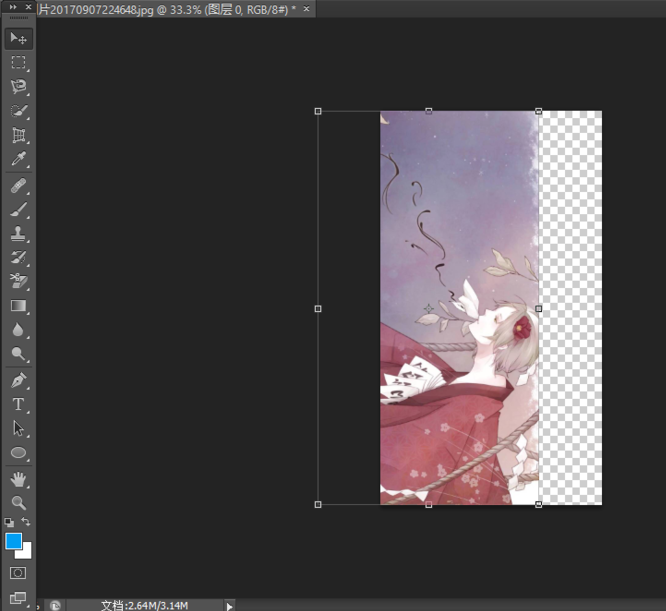The width and height of the screenshot is (666, 611).
Task: Select the History Brush tool
Action: coord(18,257)
